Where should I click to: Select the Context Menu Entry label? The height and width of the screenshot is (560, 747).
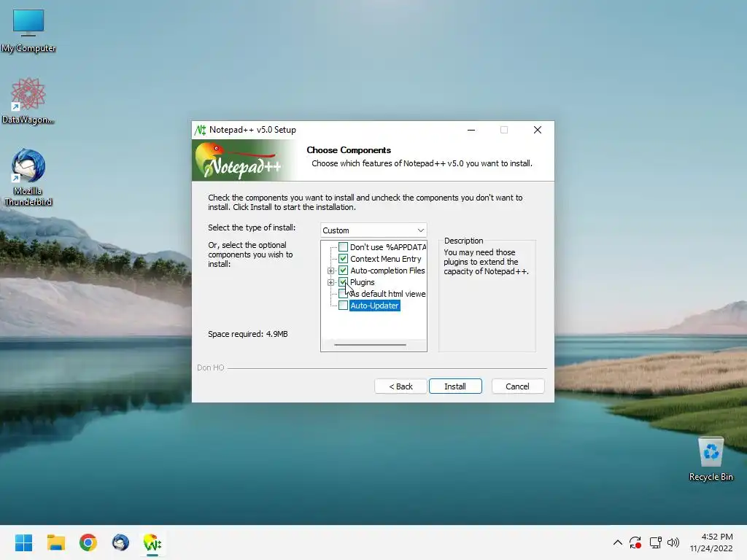click(386, 259)
